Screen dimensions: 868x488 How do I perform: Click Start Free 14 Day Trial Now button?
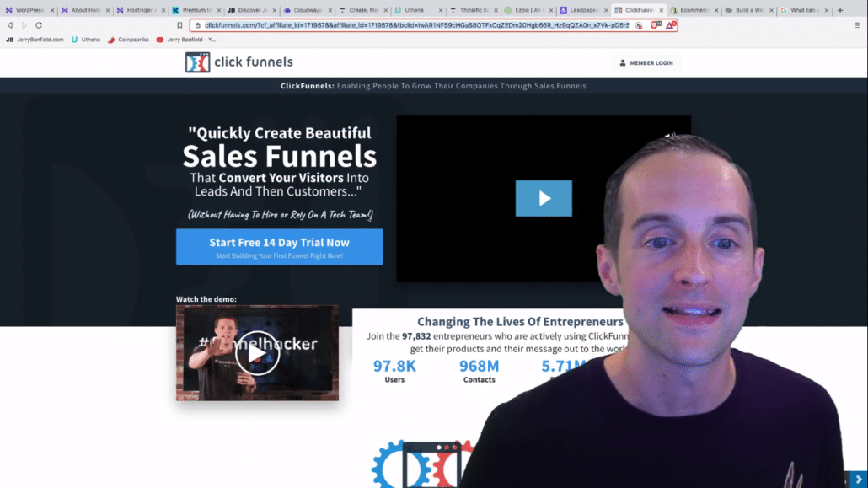click(x=280, y=247)
